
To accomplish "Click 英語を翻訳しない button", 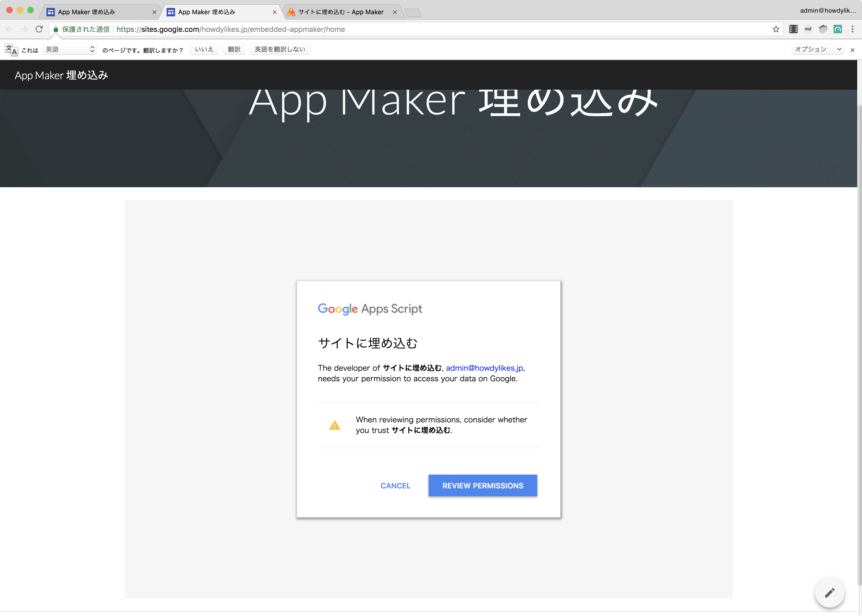I will (x=280, y=49).
